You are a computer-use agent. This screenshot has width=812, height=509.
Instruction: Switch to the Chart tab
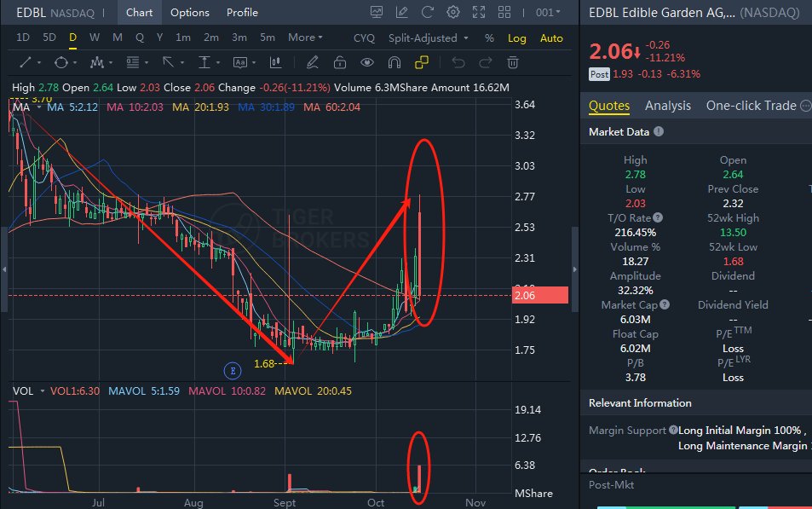(x=139, y=13)
